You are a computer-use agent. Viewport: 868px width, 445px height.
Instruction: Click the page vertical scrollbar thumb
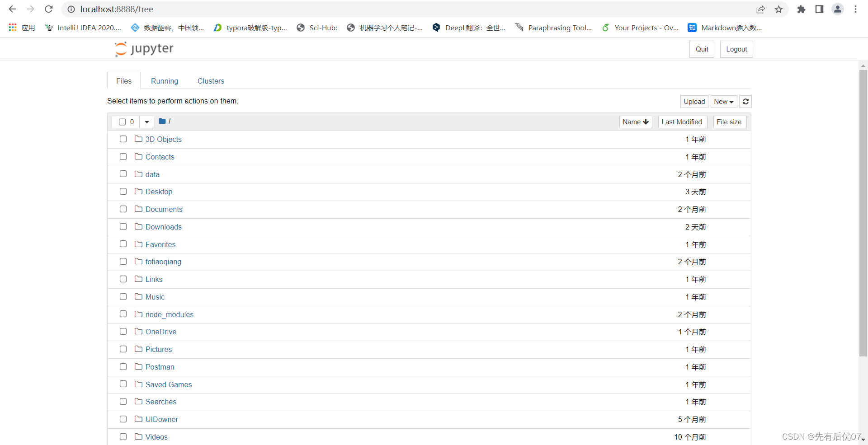pos(863,212)
